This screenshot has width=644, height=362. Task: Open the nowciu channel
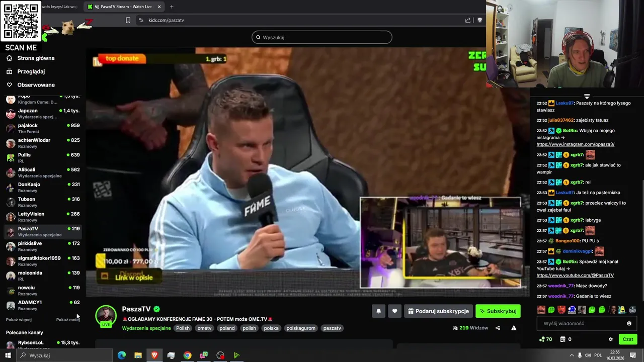point(42,291)
